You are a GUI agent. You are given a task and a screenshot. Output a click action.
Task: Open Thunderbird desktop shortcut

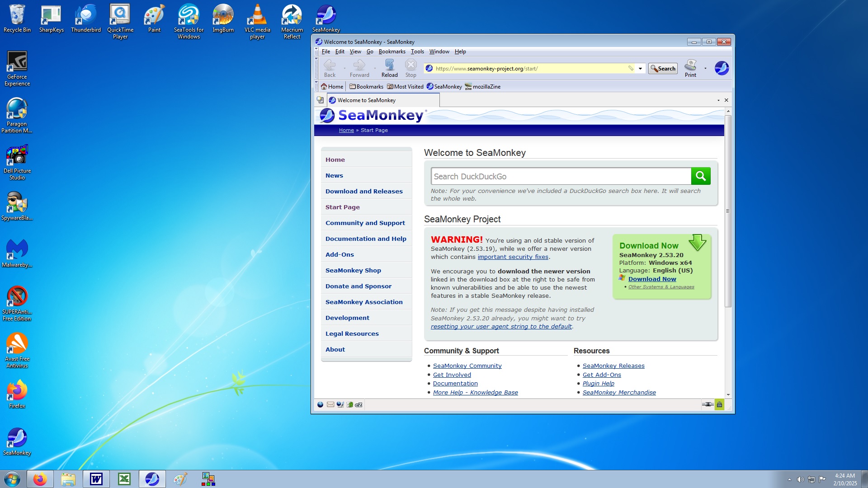click(86, 19)
